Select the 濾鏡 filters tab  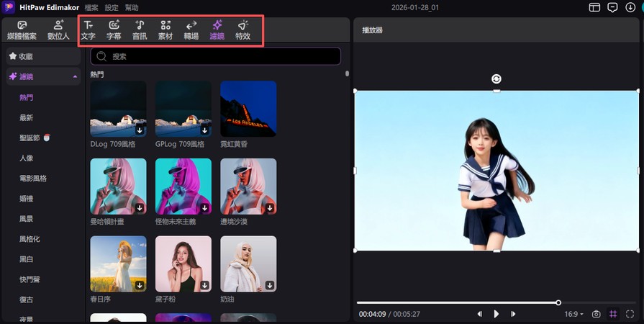pyautogui.click(x=217, y=30)
